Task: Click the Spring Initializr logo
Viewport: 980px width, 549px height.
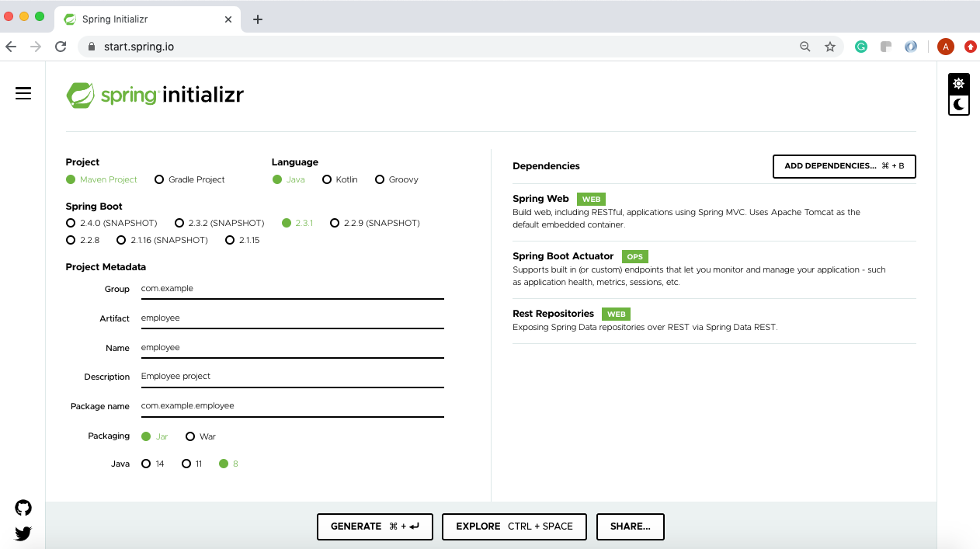Action: 154,93
